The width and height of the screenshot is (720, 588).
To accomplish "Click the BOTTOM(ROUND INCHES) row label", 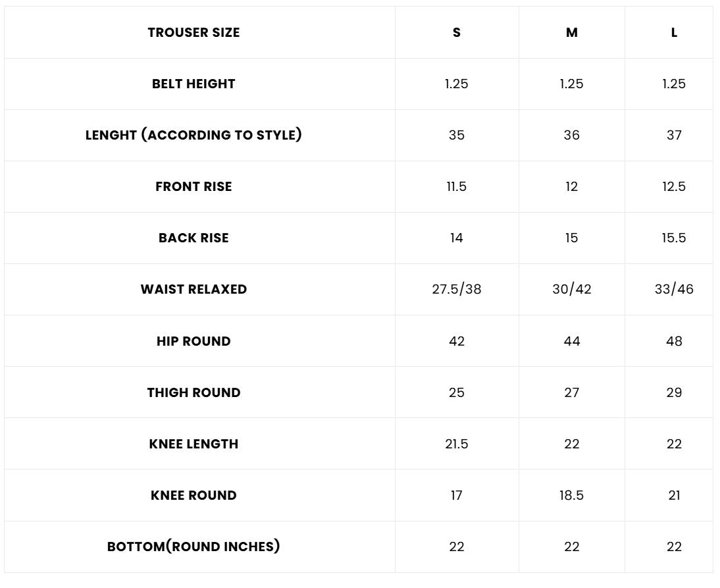I will pos(193,547).
